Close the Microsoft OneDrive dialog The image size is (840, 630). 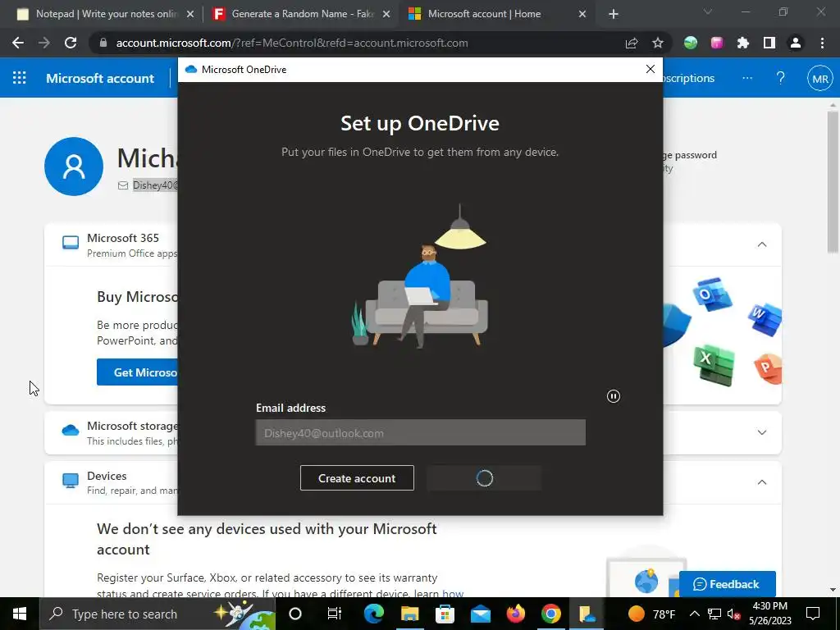tap(651, 69)
